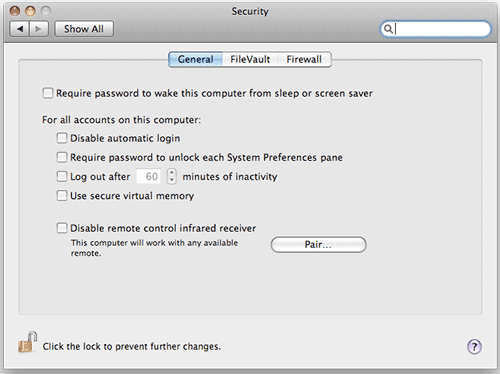
Task: Focus the search field in toolbar
Action: coord(436,29)
